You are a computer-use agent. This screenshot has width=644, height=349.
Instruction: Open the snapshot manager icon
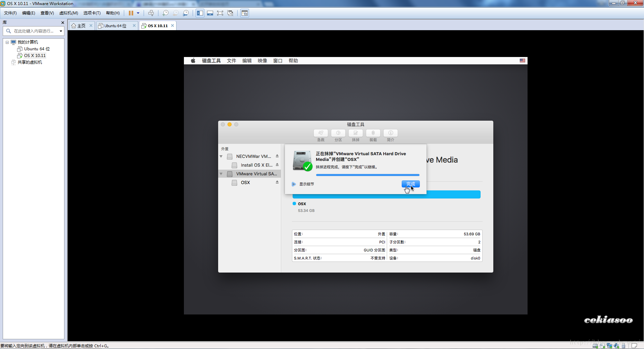click(x=186, y=13)
